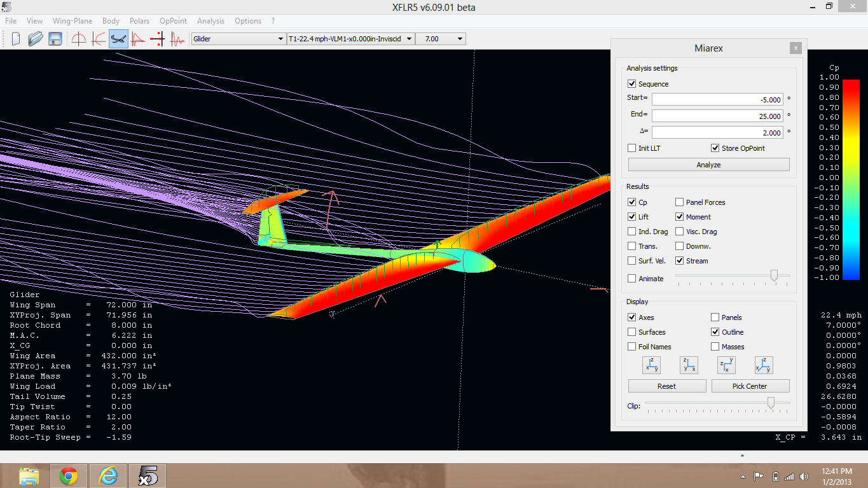Open an existing project file
868x488 pixels.
tap(36, 38)
